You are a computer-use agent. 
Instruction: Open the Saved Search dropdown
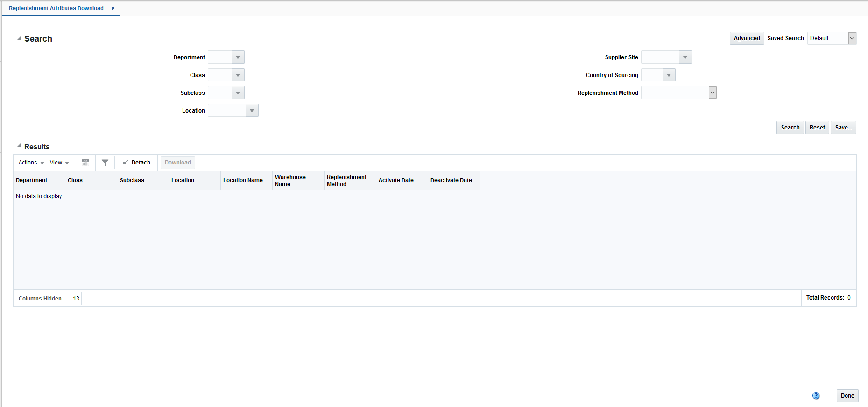(x=852, y=38)
